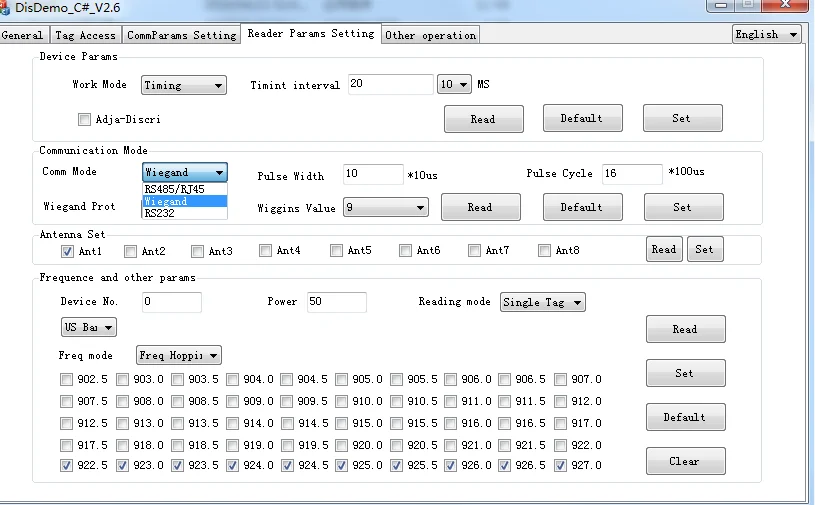Click Read in Device Params

click(x=483, y=119)
